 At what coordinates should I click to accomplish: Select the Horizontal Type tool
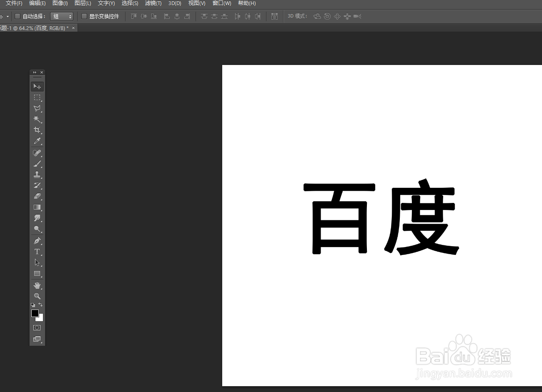tap(38, 251)
